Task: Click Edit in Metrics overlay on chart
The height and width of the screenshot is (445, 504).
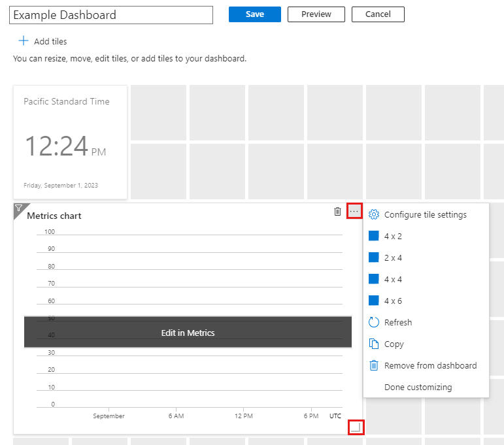Action: click(x=188, y=333)
